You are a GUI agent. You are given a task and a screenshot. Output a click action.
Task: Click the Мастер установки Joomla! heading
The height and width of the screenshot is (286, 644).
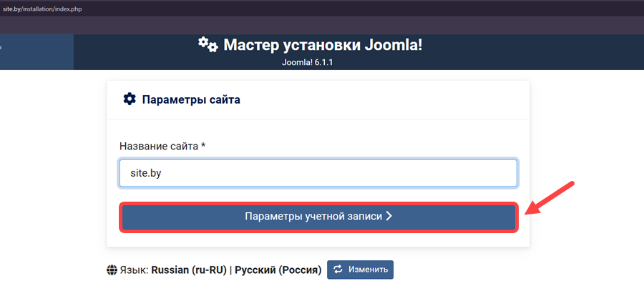[x=323, y=46]
